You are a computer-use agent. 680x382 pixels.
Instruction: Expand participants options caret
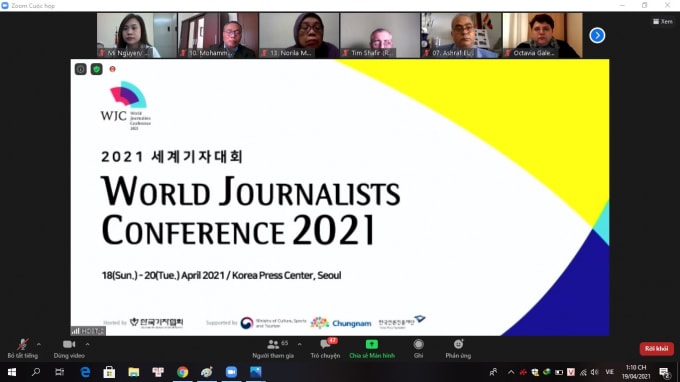point(300,344)
